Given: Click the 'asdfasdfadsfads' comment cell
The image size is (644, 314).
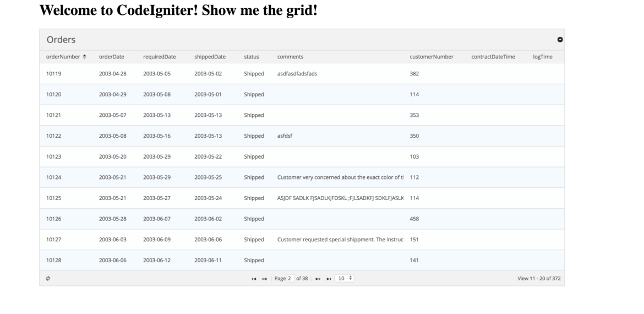Looking at the screenshot, I should pyautogui.click(x=297, y=74).
